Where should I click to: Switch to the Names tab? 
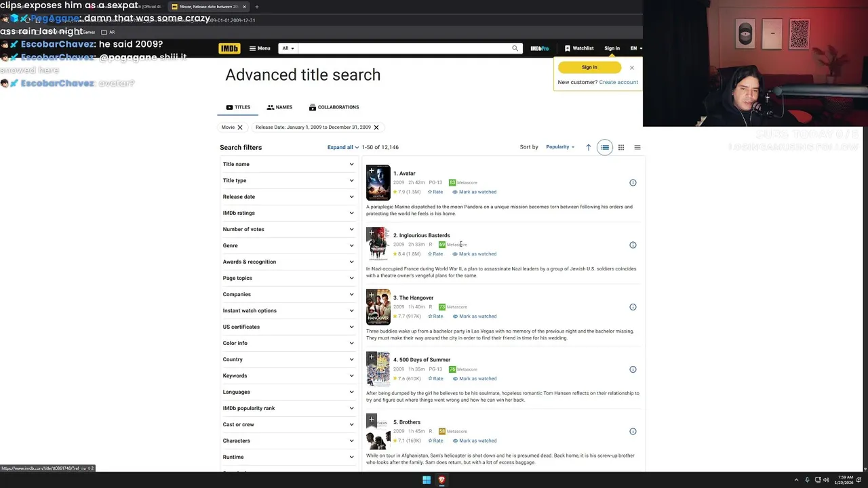(x=279, y=107)
